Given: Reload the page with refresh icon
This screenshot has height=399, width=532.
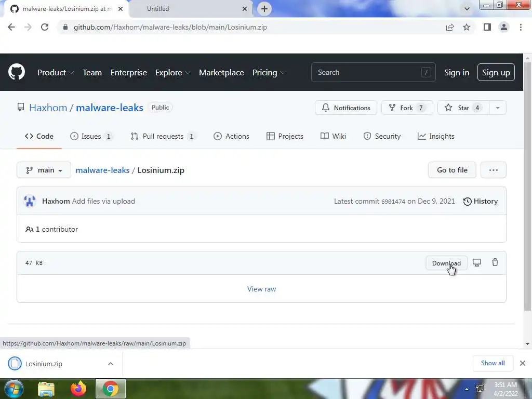Looking at the screenshot, I should [45, 27].
